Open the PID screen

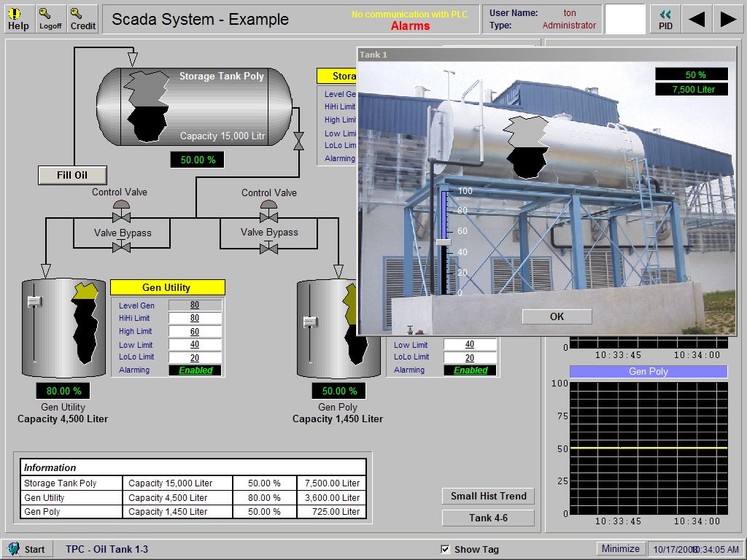pos(665,18)
